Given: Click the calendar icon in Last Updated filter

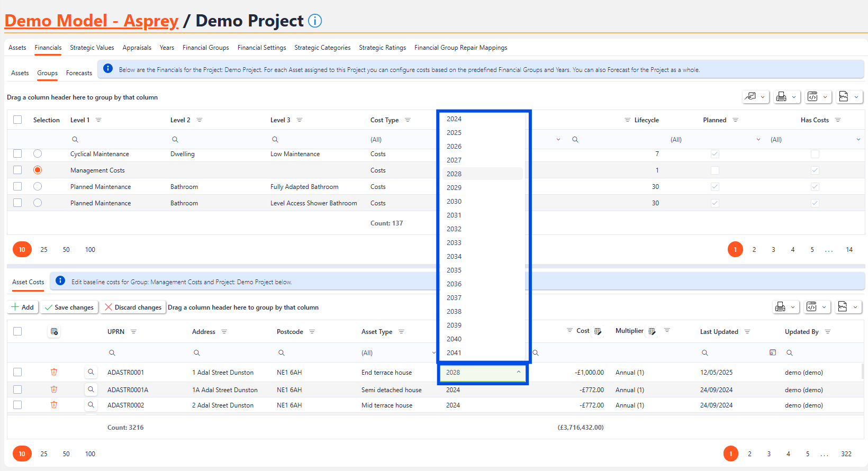Looking at the screenshot, I should tap(773, 352).
